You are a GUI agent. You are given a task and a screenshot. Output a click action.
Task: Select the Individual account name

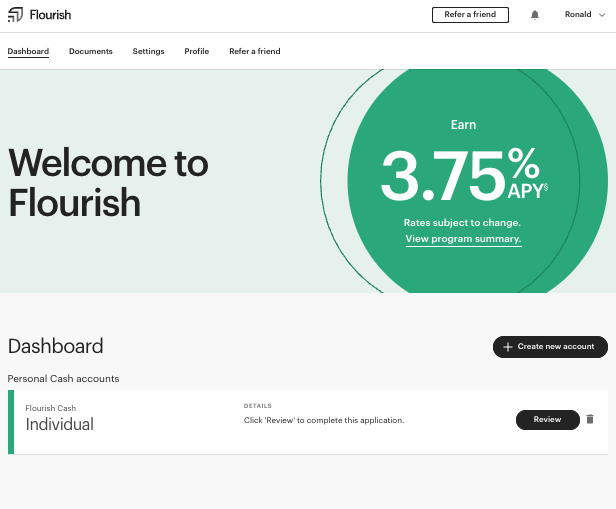60,425
